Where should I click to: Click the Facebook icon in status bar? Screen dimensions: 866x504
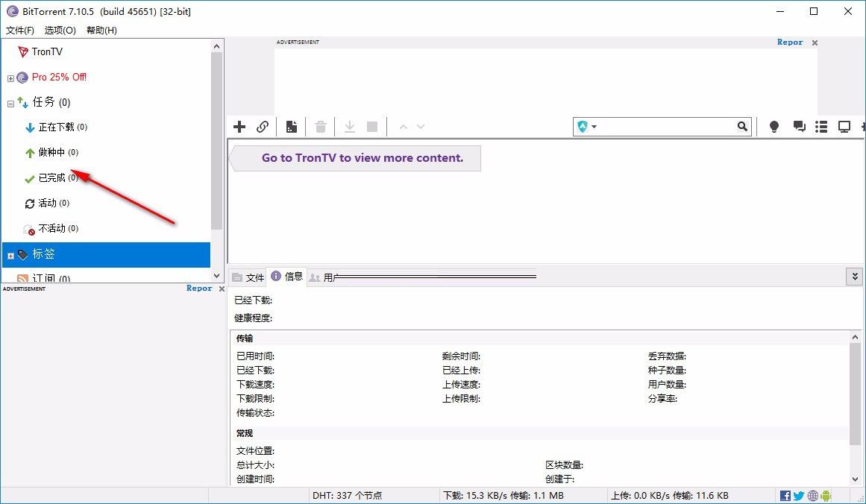click(785, 496)
